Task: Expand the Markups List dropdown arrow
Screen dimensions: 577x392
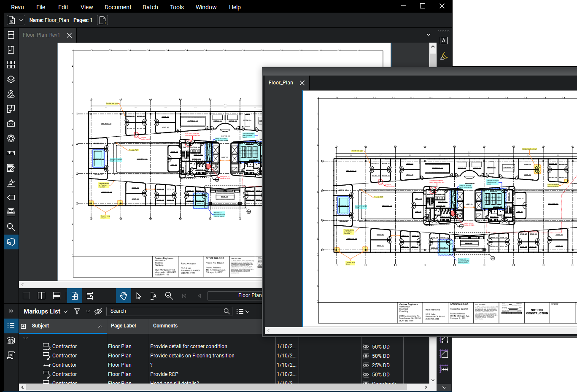Action: click(65, 312)
